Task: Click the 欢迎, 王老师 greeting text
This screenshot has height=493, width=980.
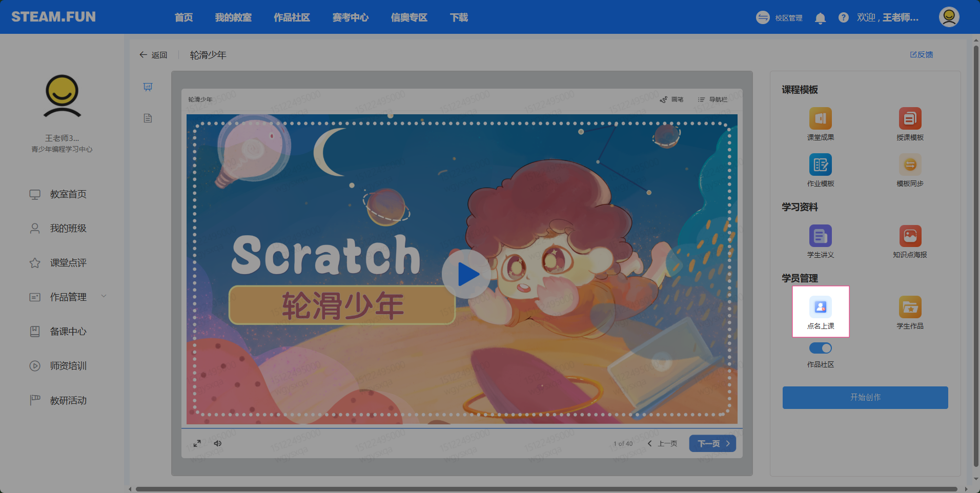Action: pyautogui.click(x=888, y=17)
